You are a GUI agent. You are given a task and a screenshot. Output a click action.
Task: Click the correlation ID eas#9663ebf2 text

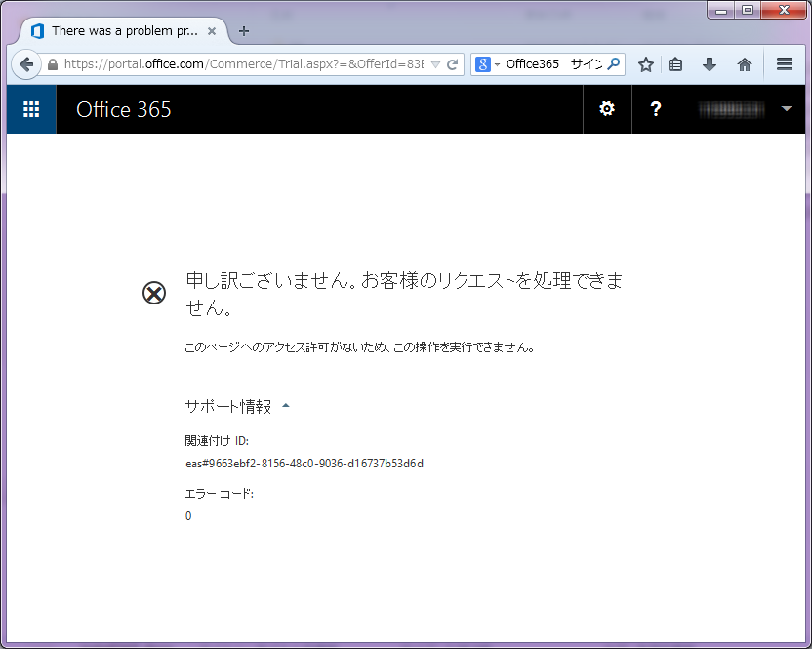coord(304,464)
